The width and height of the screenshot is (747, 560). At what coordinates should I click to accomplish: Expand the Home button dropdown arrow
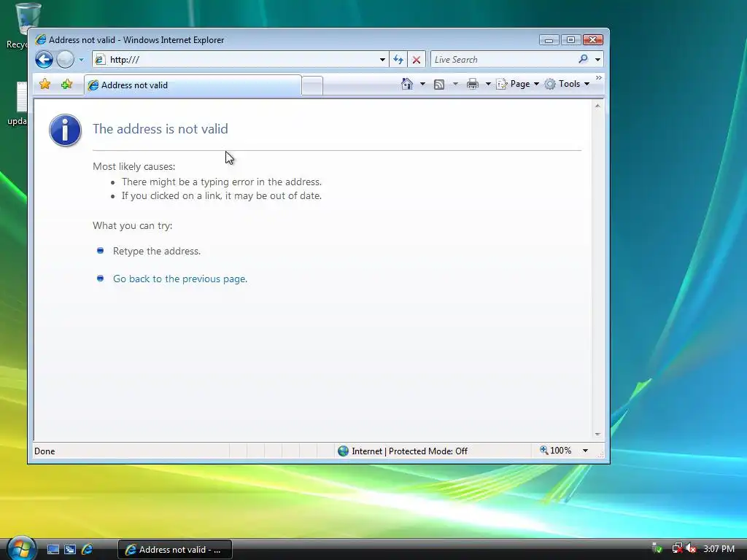tap(422, 84)
